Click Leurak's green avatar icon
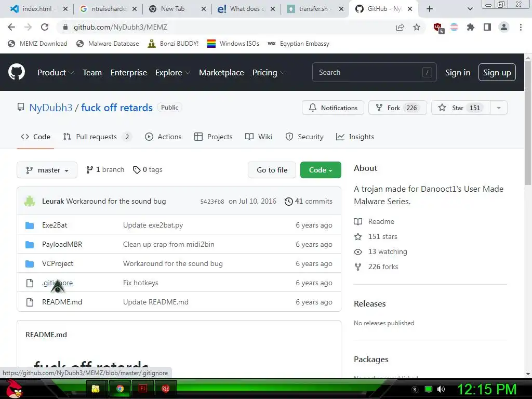The image size is (532, 399). pyautogui.click(x=30, y=201)
